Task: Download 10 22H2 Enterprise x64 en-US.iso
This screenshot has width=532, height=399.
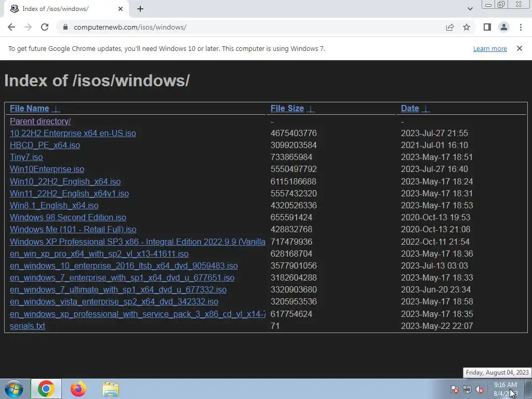Action: (73, 133)
